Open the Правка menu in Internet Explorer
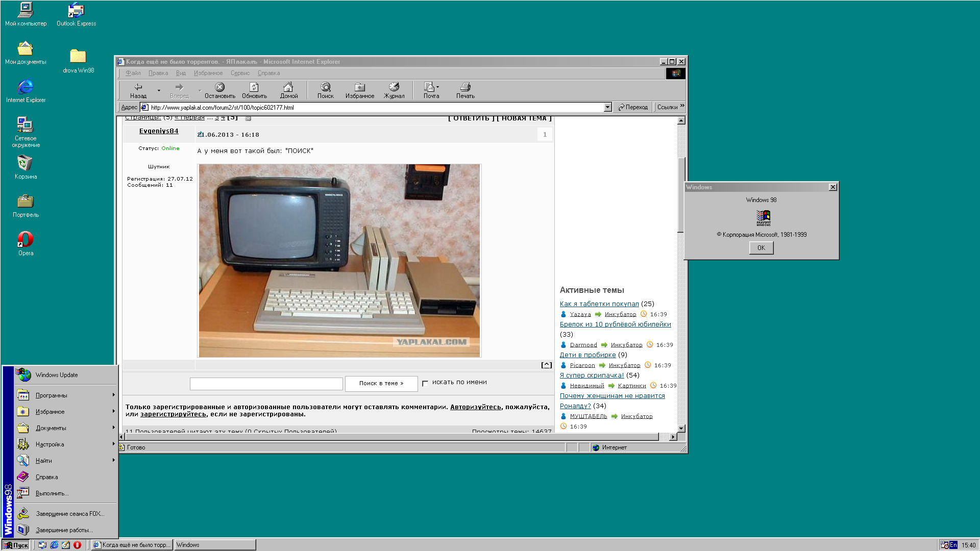This screenshot has height=551, width=980. click(158, 73)
